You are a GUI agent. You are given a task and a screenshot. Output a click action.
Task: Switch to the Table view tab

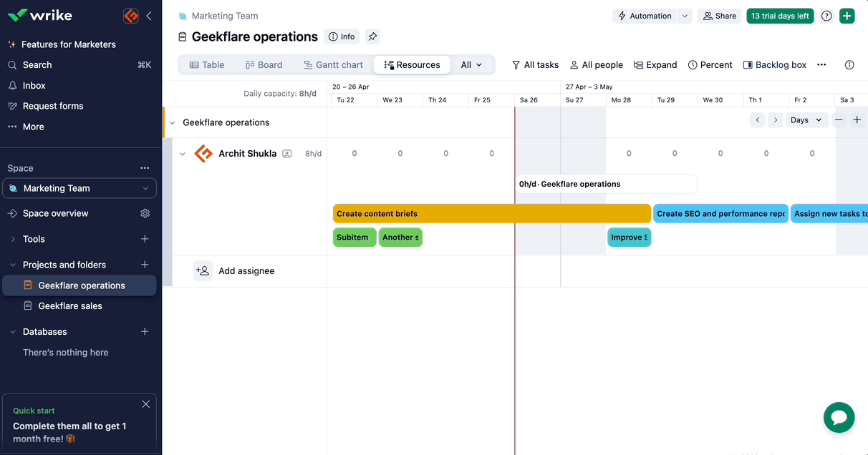[x=207, y=65]
